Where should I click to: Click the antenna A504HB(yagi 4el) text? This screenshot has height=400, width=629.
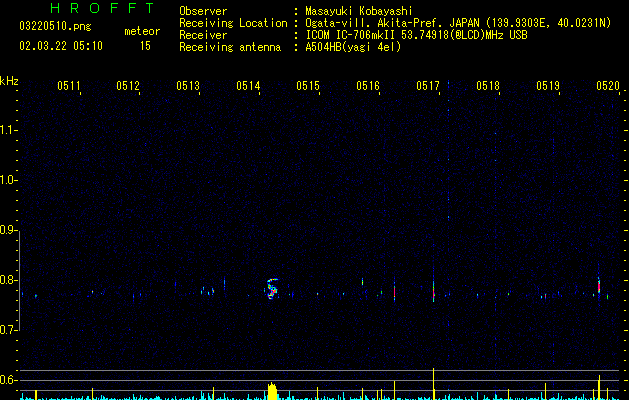tap(353, 47)
